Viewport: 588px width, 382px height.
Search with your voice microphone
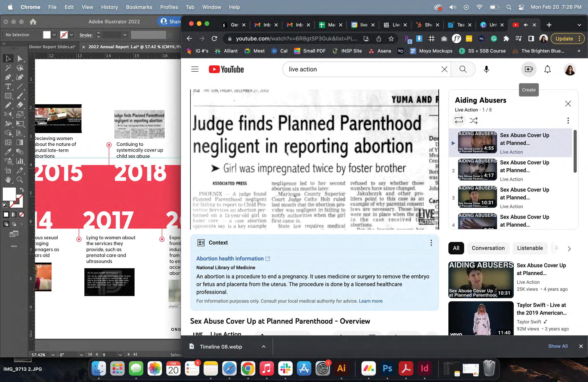tap(486, 69)
